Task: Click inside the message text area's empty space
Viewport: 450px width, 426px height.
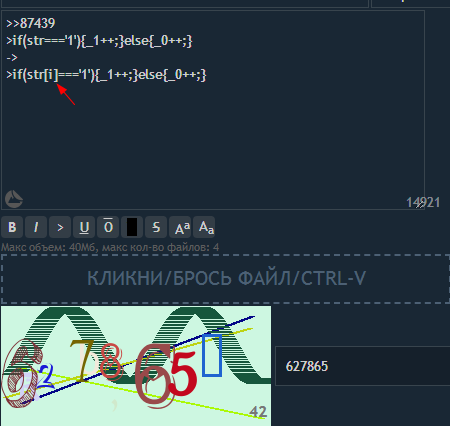Action: [213, 140]
